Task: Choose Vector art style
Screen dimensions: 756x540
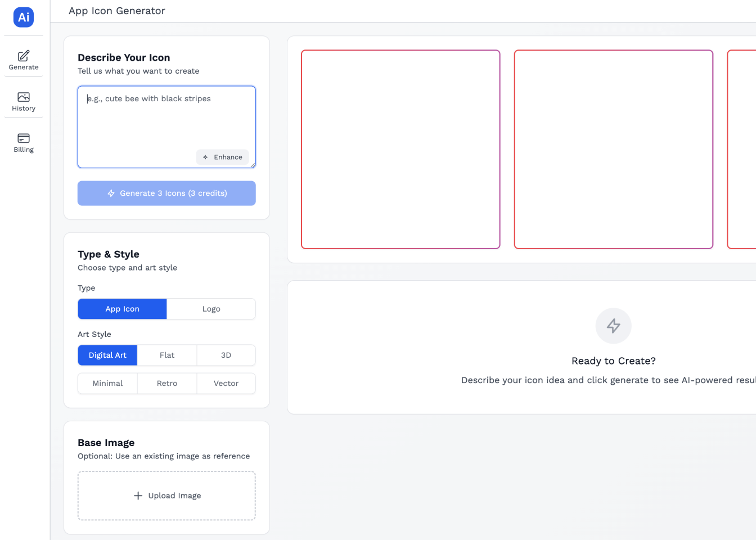Action: pyautogui.click(x=226, y=383)
